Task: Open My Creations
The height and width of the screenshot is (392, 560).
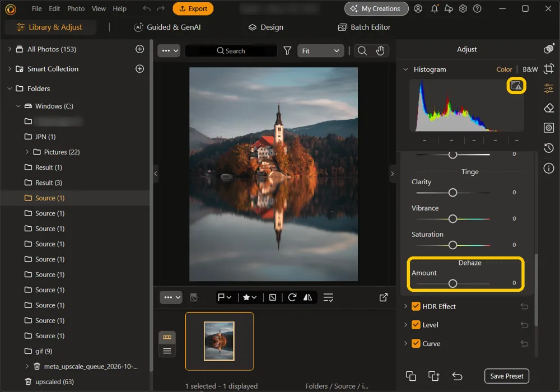Action: point(376,8)
